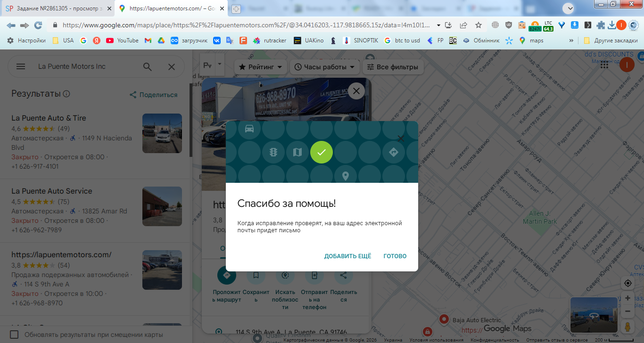Expand the address bar dropdown arrow
644x343 pixels.
click(x=438, y=25)
